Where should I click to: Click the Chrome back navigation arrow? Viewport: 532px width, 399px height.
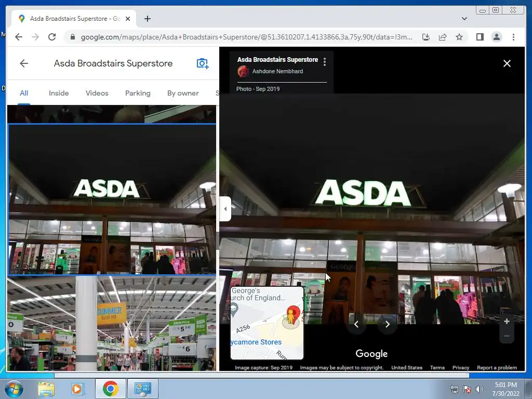pos(19,37)
